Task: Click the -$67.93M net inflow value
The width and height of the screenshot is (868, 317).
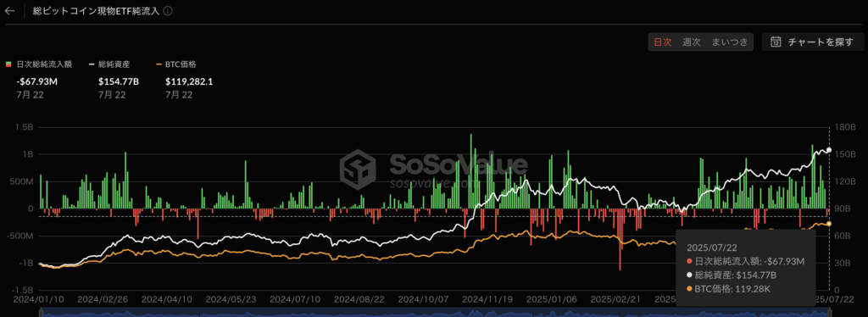Action: point(36,82)
